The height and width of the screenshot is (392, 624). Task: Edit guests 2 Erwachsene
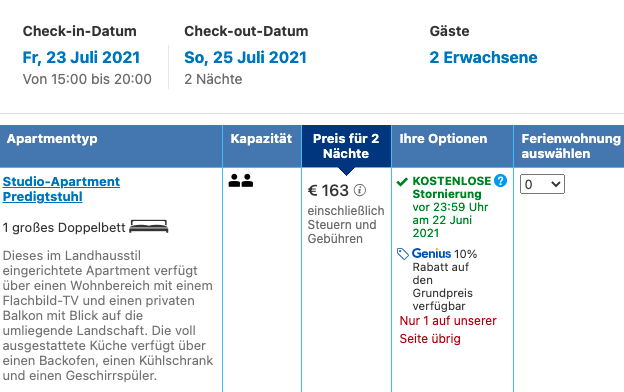(x=483, y=57)
